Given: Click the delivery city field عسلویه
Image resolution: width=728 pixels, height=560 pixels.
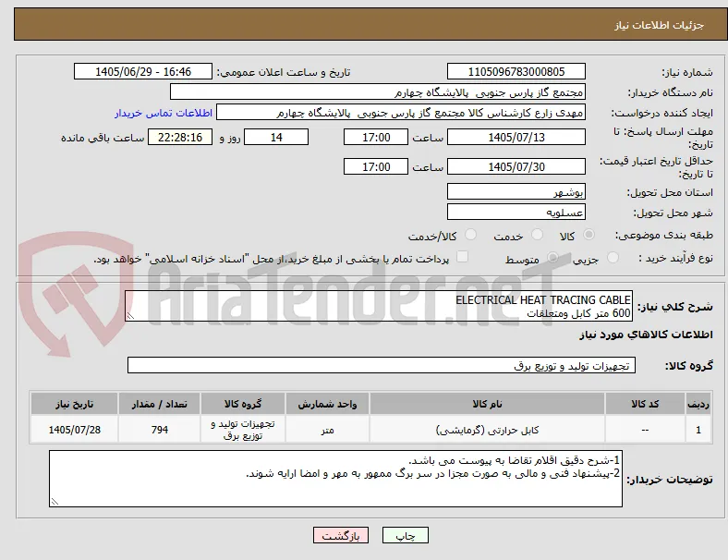Looking at the screenshot, I should pos(516,213).
